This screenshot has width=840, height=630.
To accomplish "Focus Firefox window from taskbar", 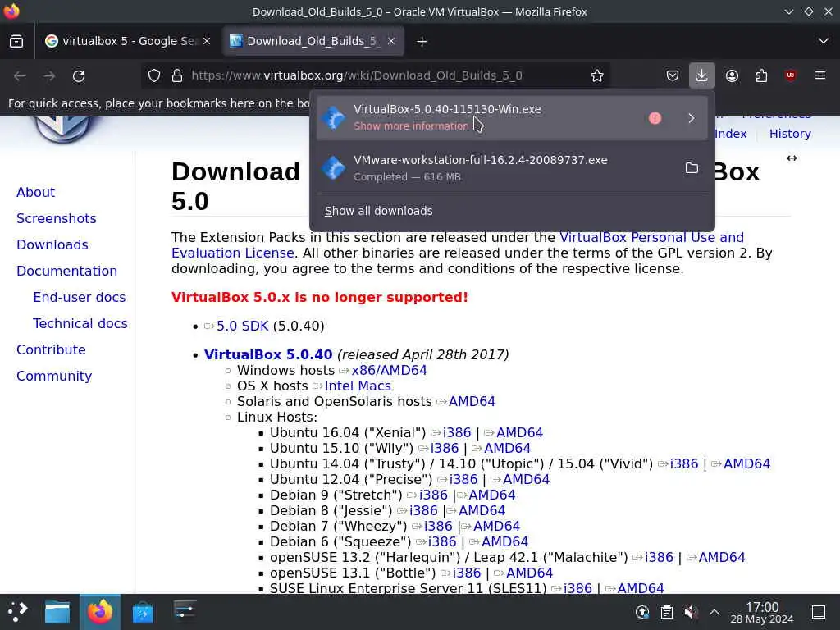I will coord(99,612).
